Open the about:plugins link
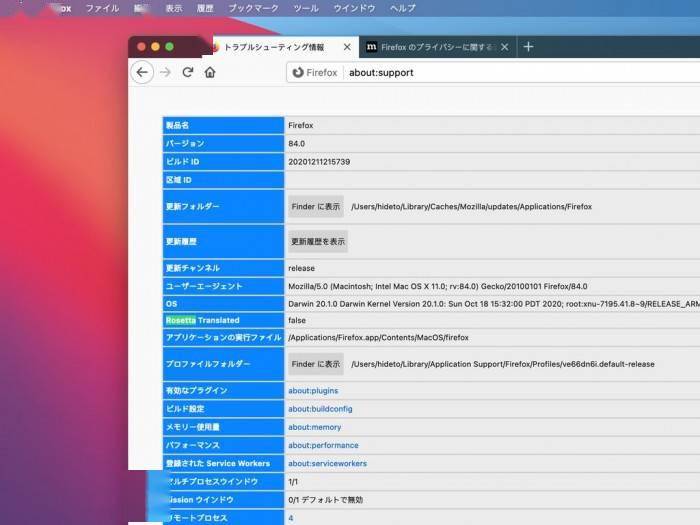Screen dimensions: 700x525 (x=313, y=391)
